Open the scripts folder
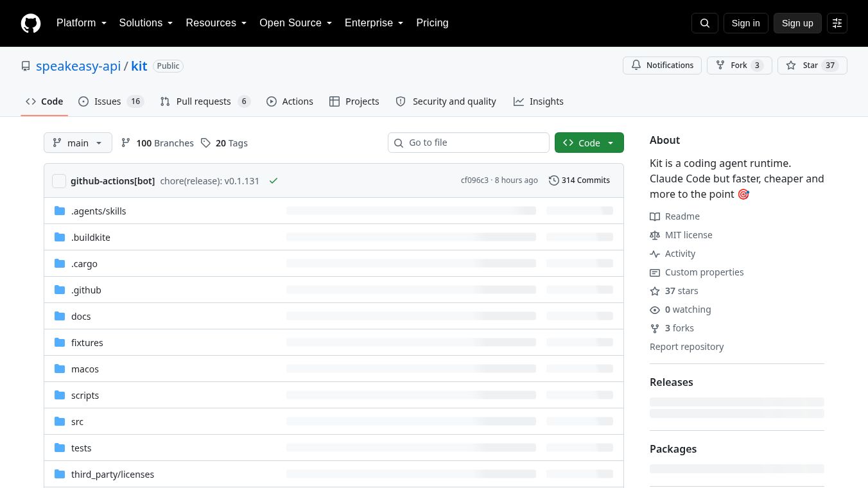The height and width of the screenshot is (488, 868). [x=85, y=396]
